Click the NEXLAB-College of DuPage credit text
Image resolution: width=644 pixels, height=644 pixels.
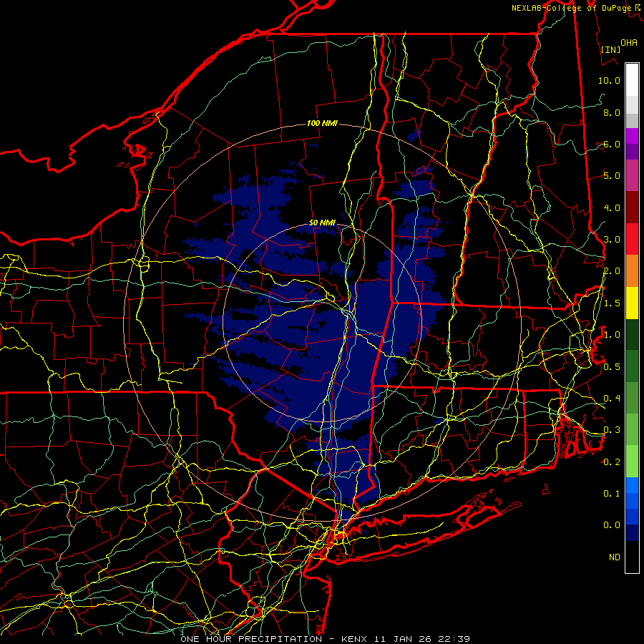tap(571, 8)
